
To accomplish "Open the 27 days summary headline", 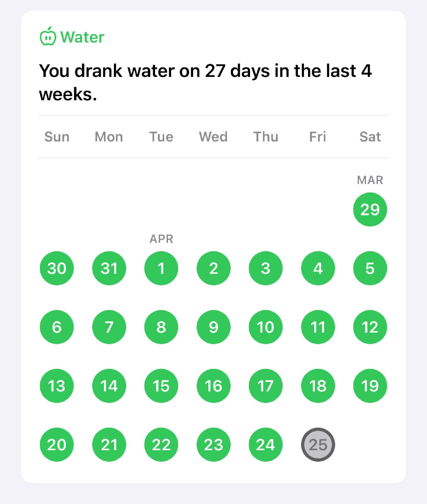I will coord(205,82).
